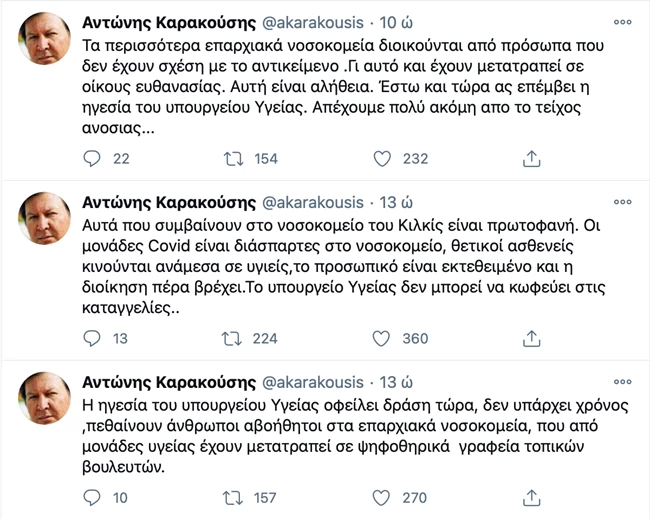Share the Kilkis hospital tweet
This screenshot has height=519, width=650.
coord(531,338)
